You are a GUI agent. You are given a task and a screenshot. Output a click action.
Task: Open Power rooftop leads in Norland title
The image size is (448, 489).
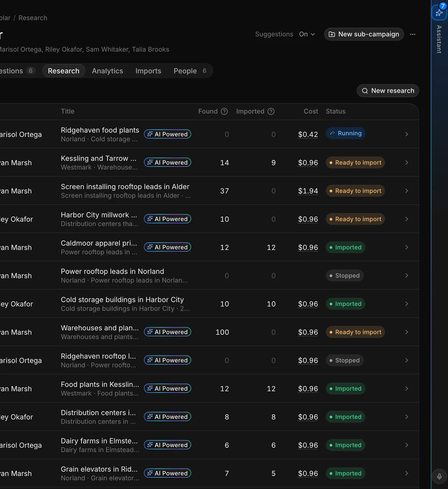pos(112,271)
